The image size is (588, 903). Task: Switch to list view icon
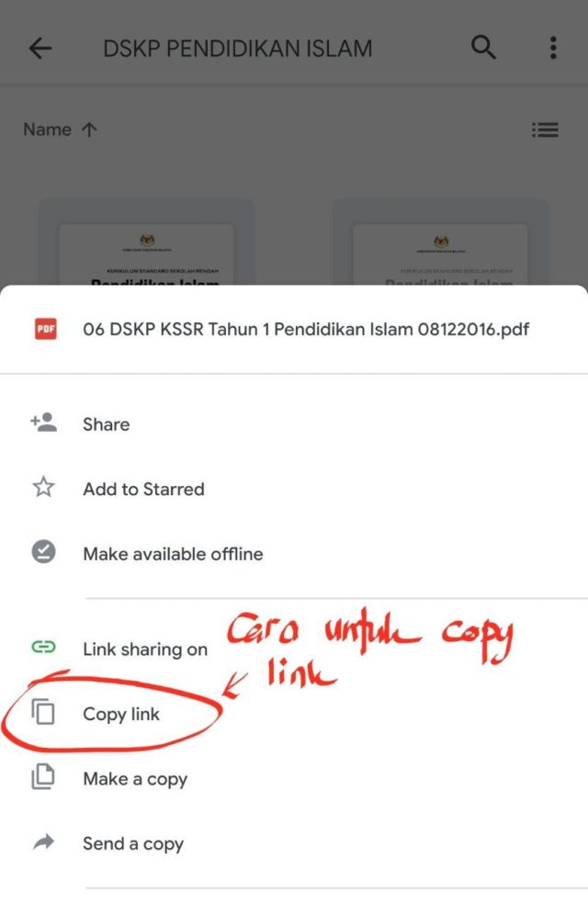(545, 130)
